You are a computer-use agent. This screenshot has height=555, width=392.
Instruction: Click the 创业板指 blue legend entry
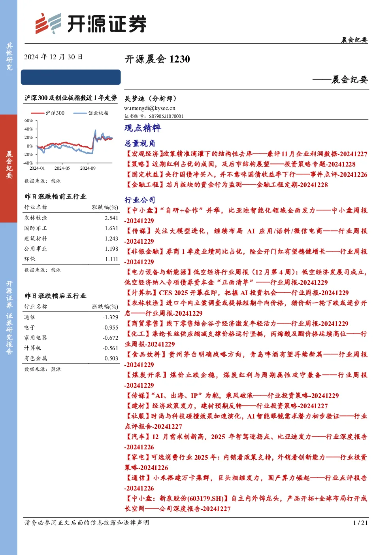pyautogui.click(x=91, y=113)
